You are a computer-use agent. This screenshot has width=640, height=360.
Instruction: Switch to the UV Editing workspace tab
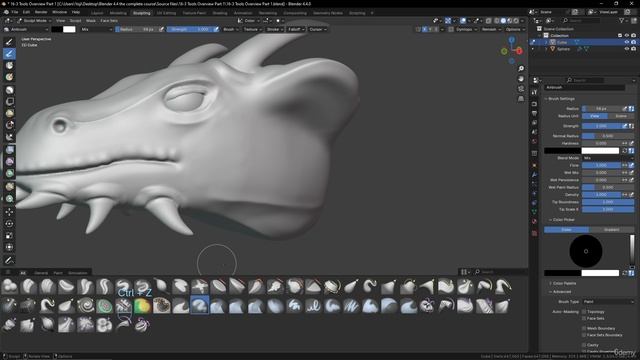click(166, 13)
